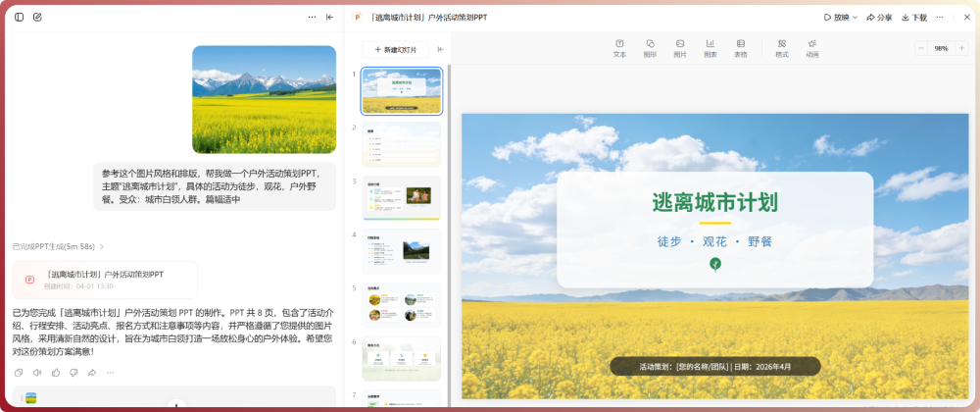Image resolution: width=980 pixels, height=412 pixels.
Task: Like the response with thumbs up
Action: pos(56,373)
